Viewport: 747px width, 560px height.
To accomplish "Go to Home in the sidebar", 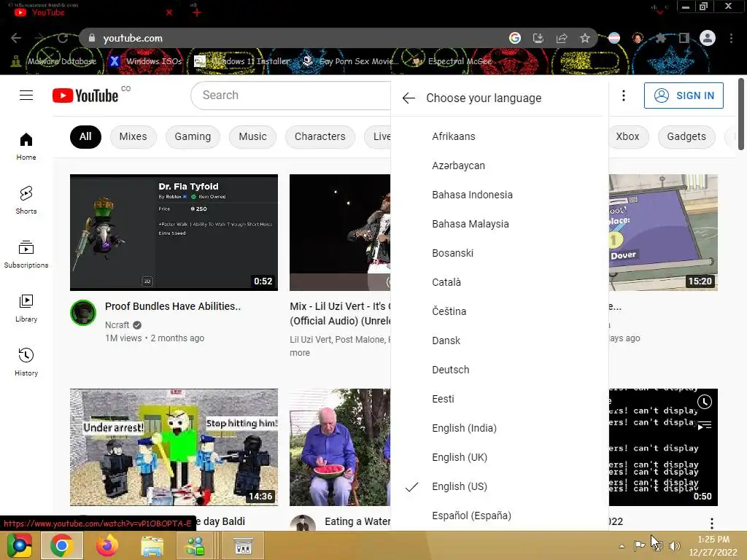I will coord(26,147).
